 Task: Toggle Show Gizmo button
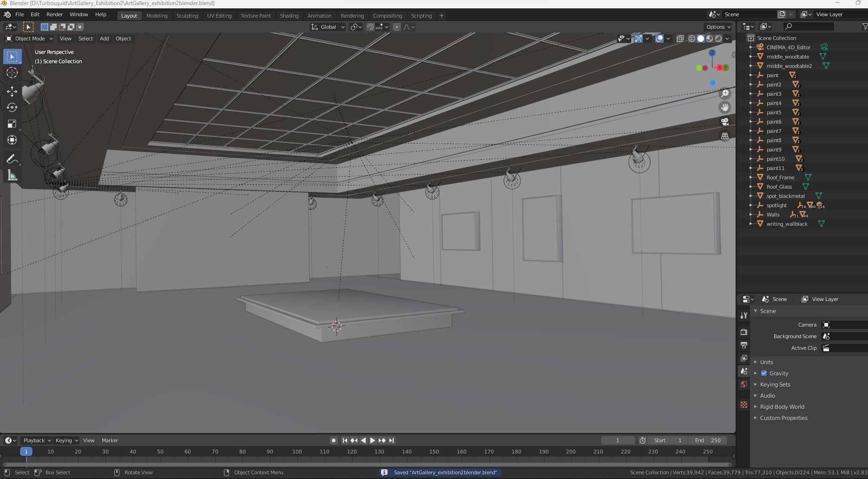(639, 39)
